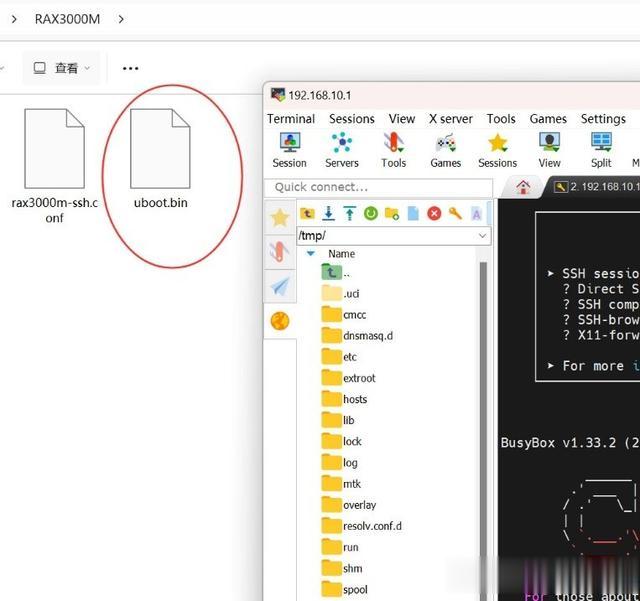Expand the chevron after RAX3000M breadcrumb
Viewport: 640px width, 601px height.
[121, 19]
